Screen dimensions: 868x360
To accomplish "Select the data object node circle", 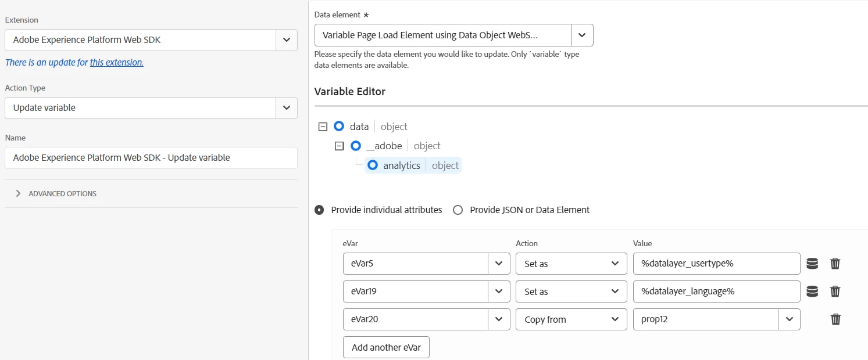I will 339,126.
